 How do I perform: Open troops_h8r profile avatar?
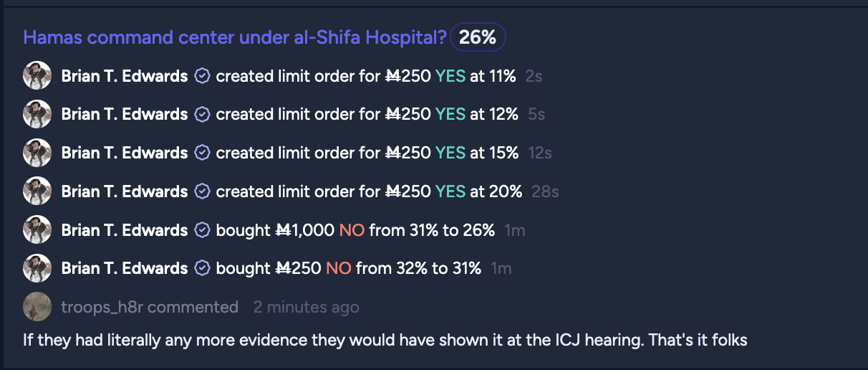tap(37, 307)
